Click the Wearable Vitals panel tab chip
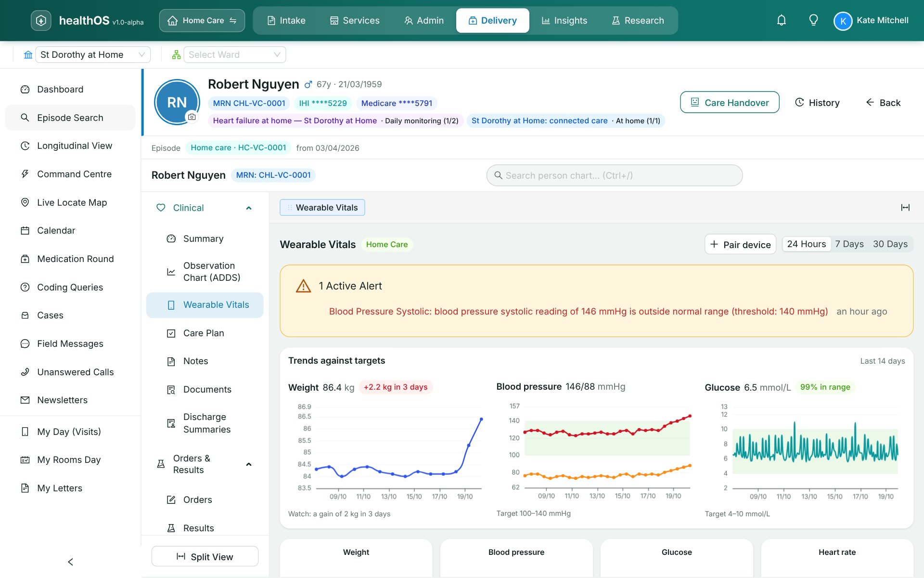Screen dimensions: 924x578 [322, 208]
